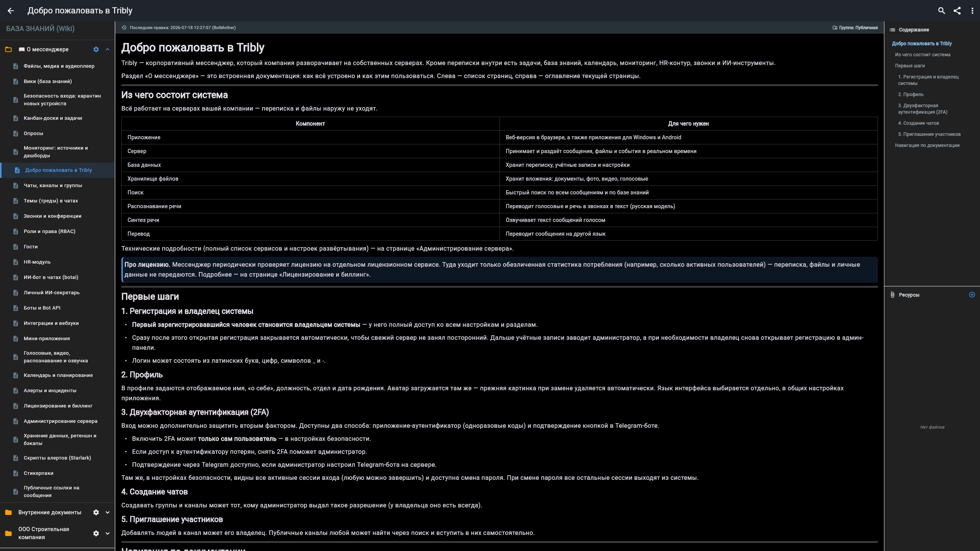Add a resource with the plus icon
Image resolution: width=980 pixels, height=551 pixels.
(x=972, y=295)
